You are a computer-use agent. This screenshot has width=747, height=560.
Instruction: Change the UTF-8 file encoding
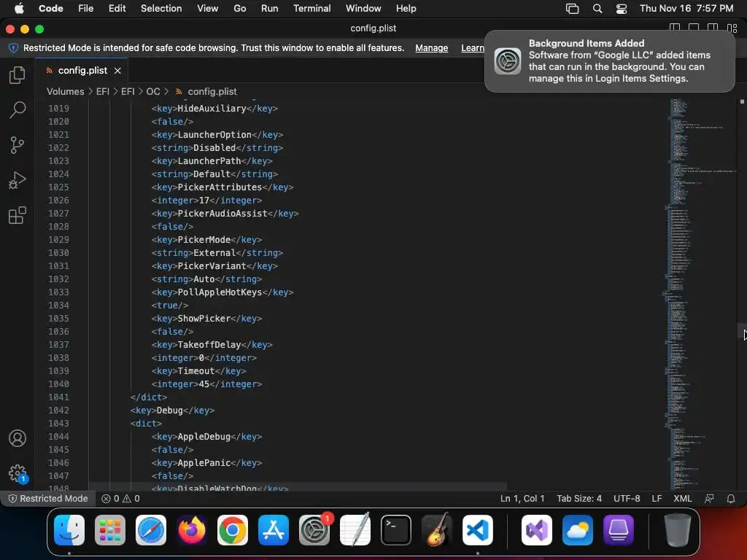click(627, 499)
